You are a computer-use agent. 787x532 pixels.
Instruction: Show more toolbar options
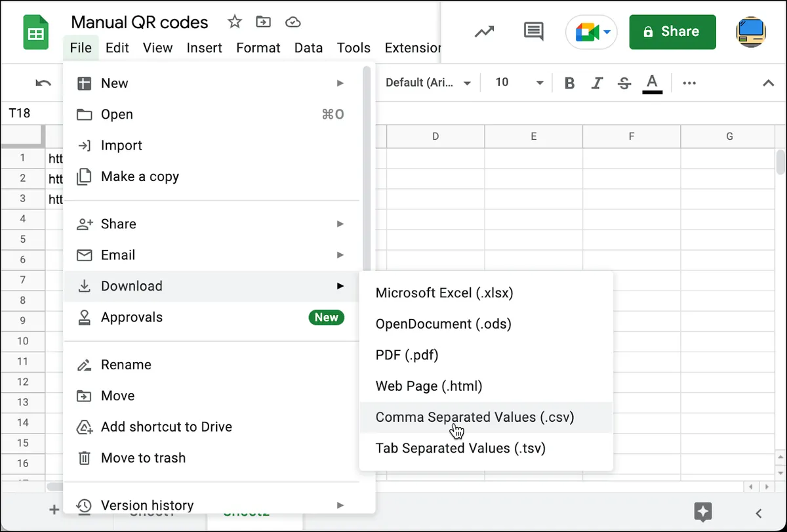689,83
